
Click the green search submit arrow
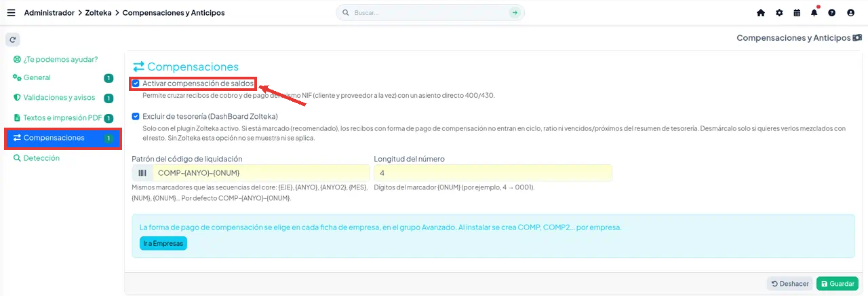tap(515, 13)
